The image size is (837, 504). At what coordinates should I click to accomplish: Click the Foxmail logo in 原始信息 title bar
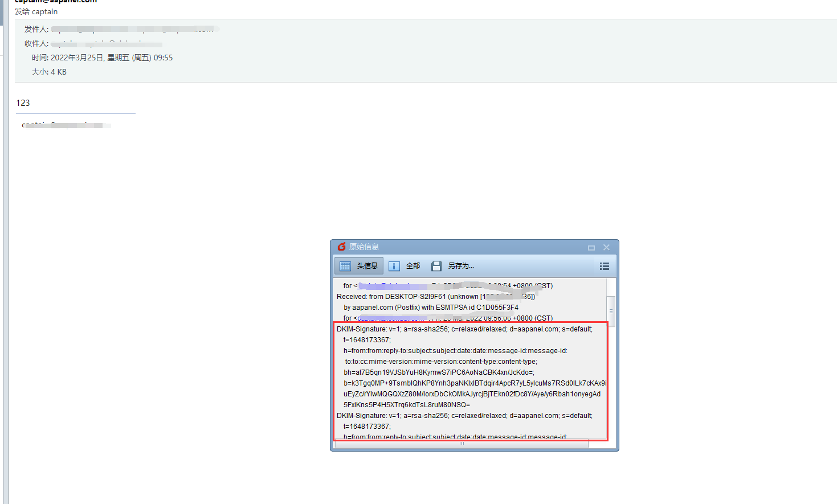click(342, 247)
